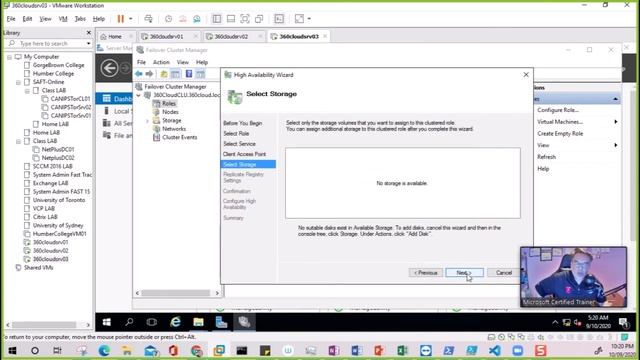Click Create Empty Role in Actions pane

(x=560, y=133)
